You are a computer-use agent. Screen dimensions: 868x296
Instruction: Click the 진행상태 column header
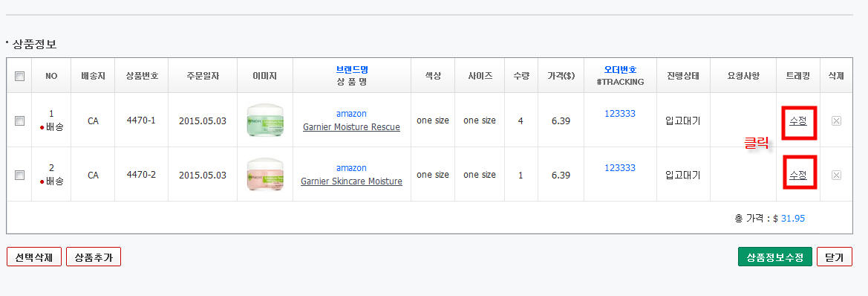click(682, 76)
